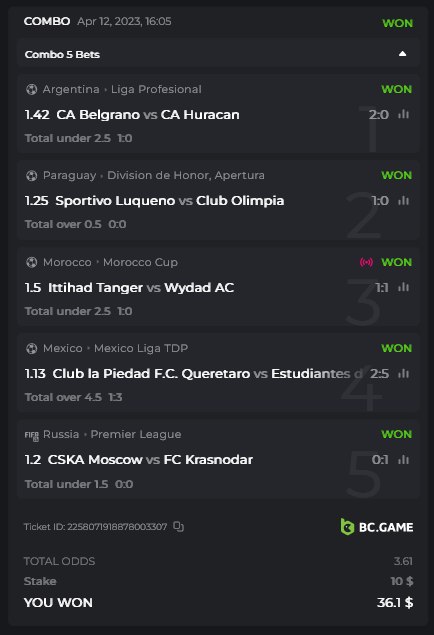Click the Division de Honor, Apertura label
The width and height of the screenshot is (434, 635).
click(186, 175)
